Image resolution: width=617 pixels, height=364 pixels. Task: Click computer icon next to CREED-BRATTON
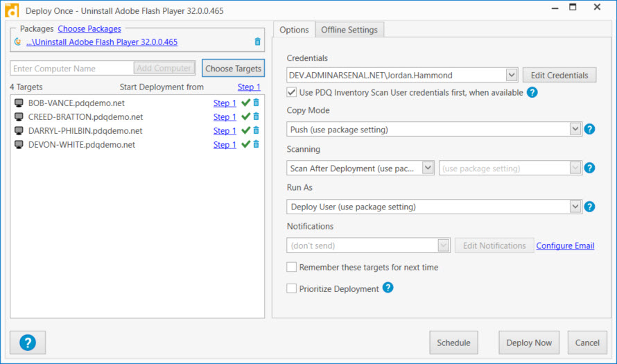click(x=19, y=117)
